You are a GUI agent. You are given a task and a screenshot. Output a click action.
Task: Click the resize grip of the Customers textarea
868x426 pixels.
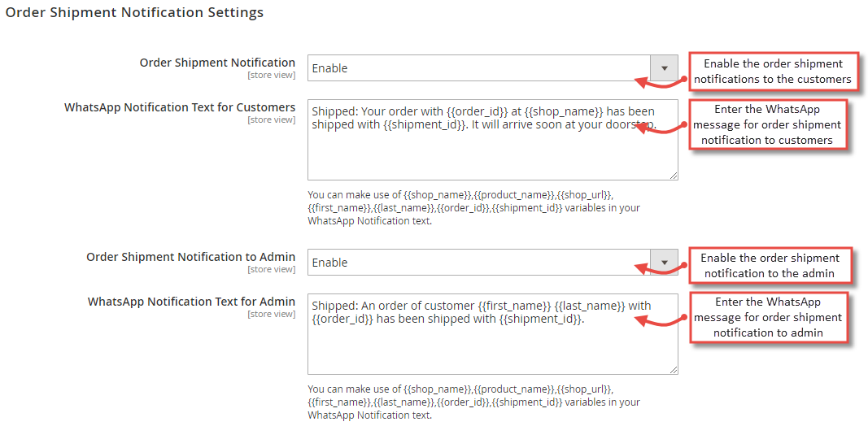pyautogui.click(x=673, y=176)
